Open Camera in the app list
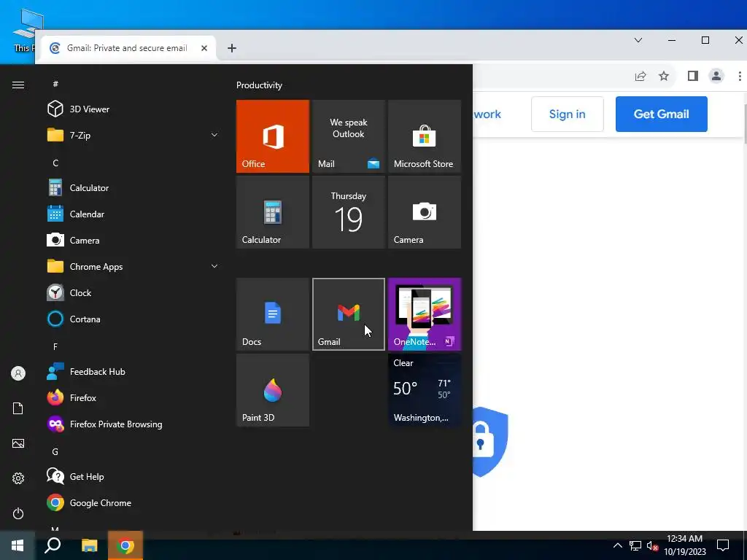This screenshot has height=560, width=747. tap(133, 241)
